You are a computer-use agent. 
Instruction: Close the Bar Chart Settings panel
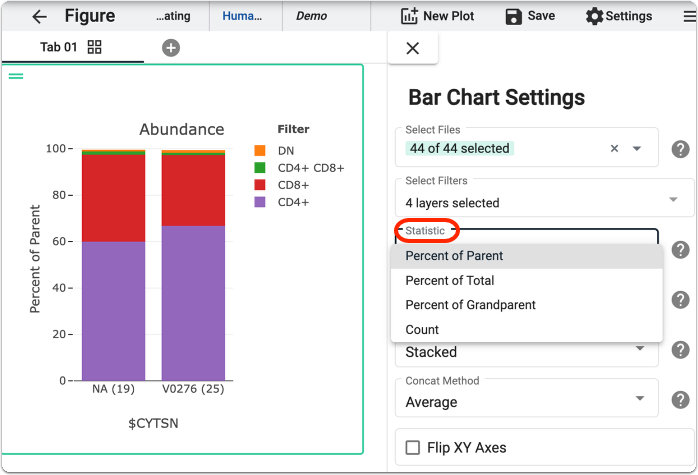pos(413,48)
